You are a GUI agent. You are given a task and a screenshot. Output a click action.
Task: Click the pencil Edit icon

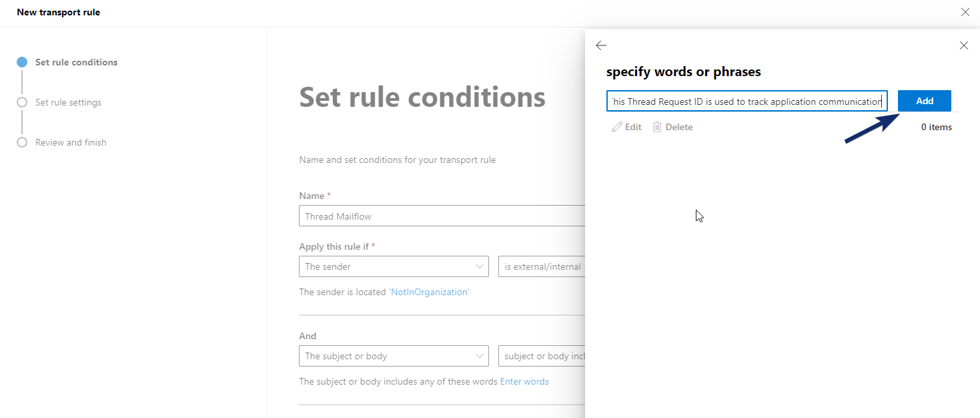click(x=617, y=127)
